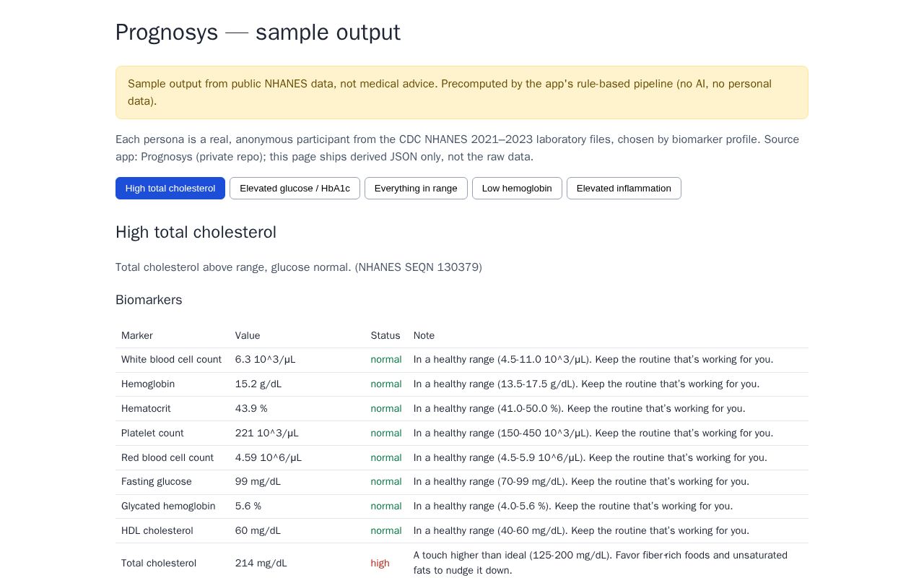Switch to Elevated glucose / HbA1c persona
Image resolution: width=924 pixels, height=578 pixels.
coord(295,189)
